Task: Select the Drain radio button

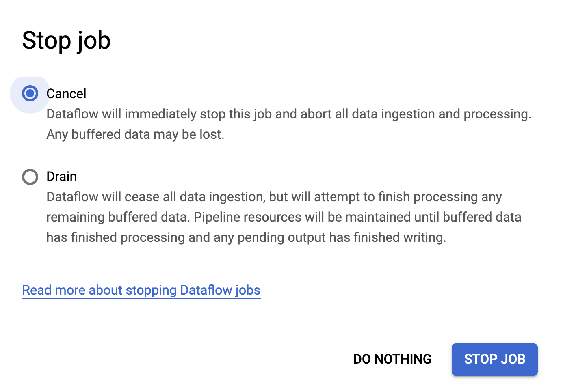Action: (30, 177)
